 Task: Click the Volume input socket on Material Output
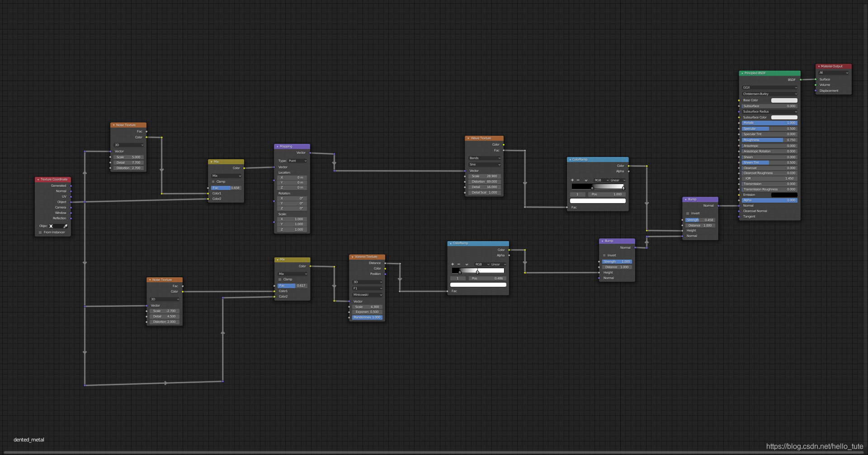point(816,85)
